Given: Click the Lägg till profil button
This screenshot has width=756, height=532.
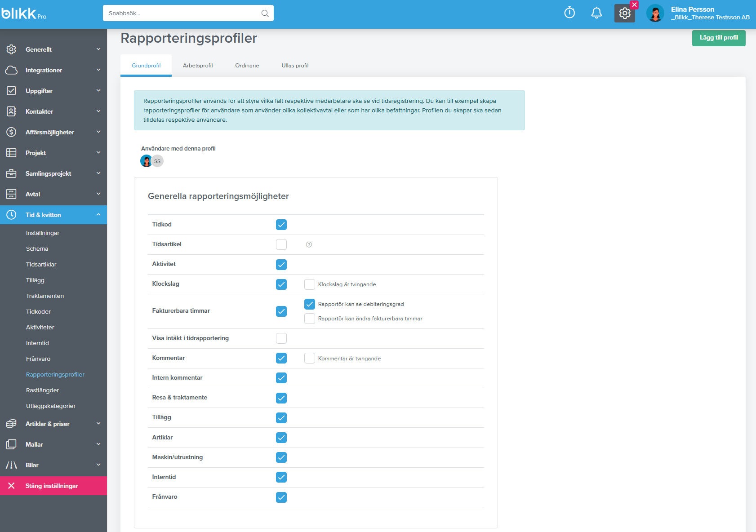Looking at the screenshot, I should tap(719, 38).
